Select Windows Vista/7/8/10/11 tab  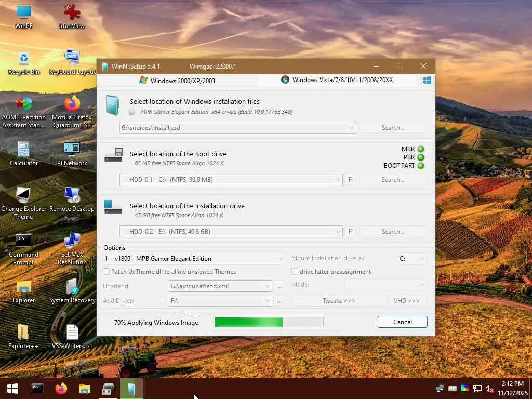pos(337,80)
